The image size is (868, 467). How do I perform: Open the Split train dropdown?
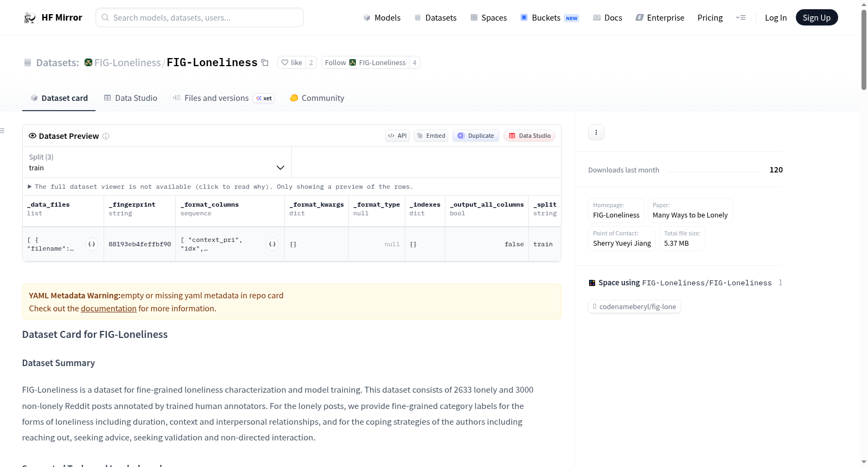click(x=157, y=162)
